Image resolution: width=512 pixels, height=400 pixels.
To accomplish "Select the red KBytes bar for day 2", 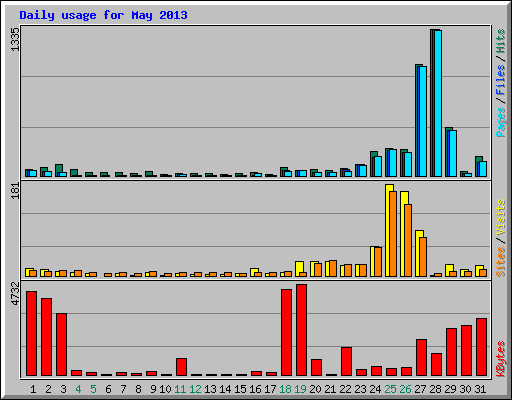I will point(46,337).
